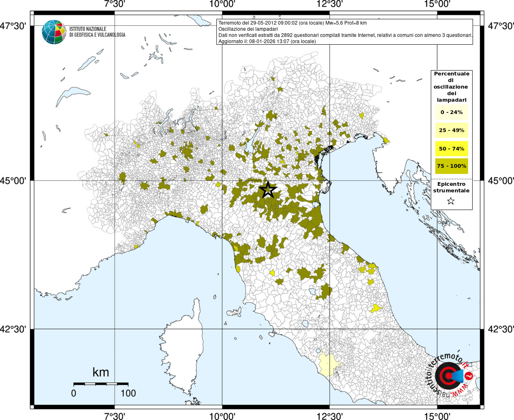This screenshot has width=514, height=420.
Task: Click the 'Oscillazione dei lampadari' subtitle
Action: pos(248,29)
